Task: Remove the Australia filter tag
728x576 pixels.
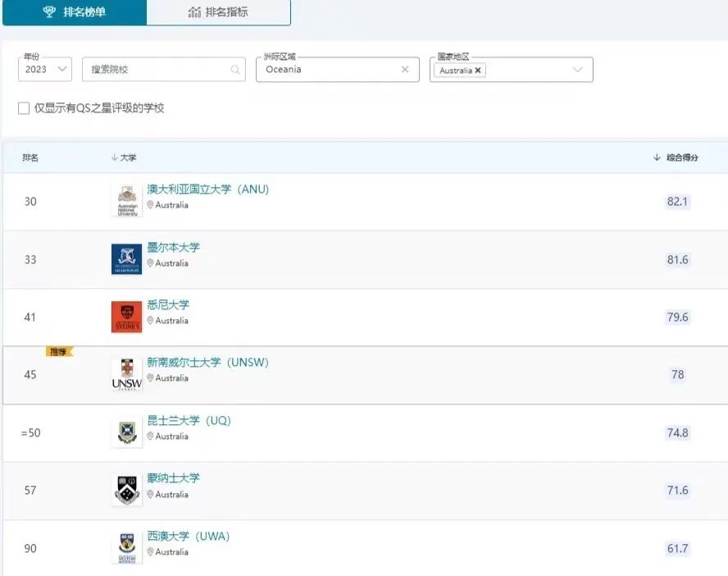Action: 477,71
